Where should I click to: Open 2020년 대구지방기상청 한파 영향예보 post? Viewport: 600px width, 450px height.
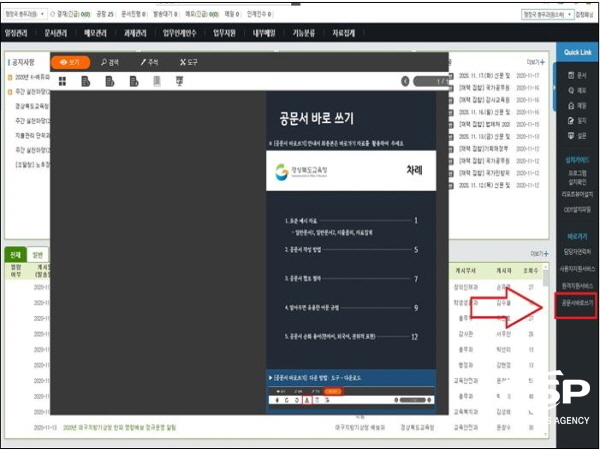pyautogui.click(x=119, y=427)
